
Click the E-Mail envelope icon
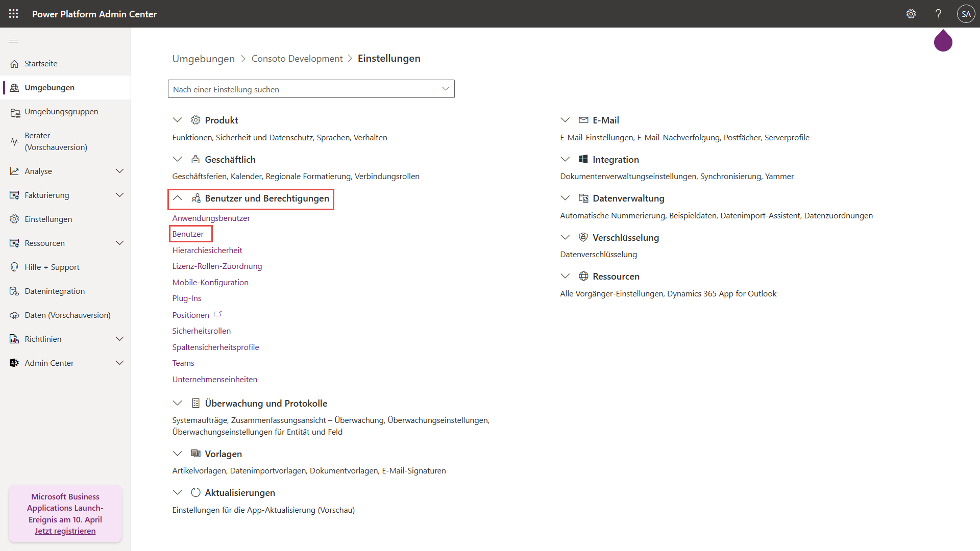click(x=583, y=120)
